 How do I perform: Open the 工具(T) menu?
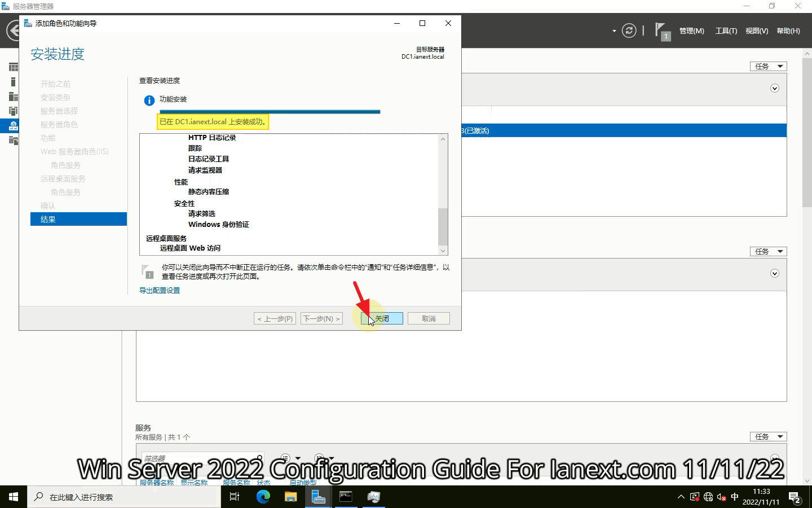pos(726,31)
